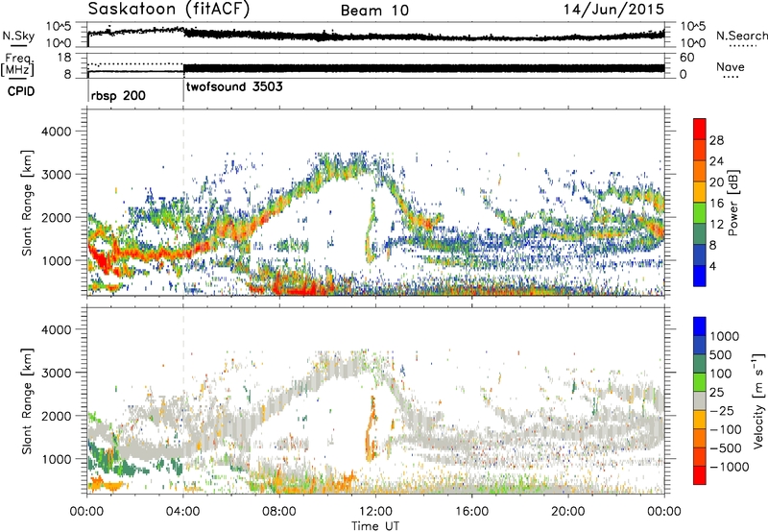Image resolution: width=768 pixels, height=532 pixels.
Task: Click the '4' tick on Power scale
Action: [x=712, y=266]
